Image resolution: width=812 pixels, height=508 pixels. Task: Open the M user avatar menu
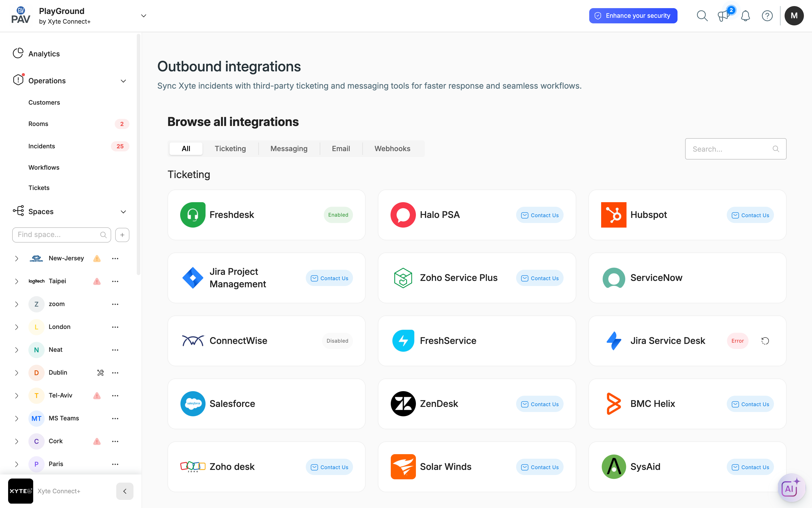point(793,16)
